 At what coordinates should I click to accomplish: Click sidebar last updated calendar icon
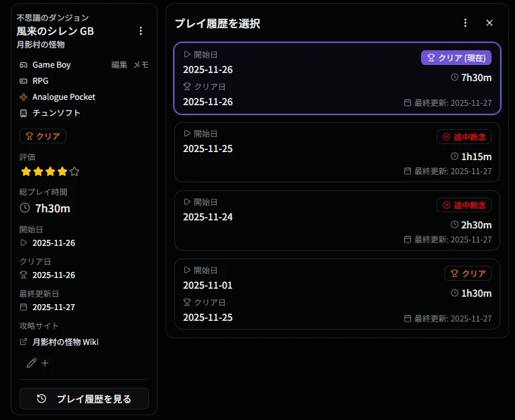point(23,307)
